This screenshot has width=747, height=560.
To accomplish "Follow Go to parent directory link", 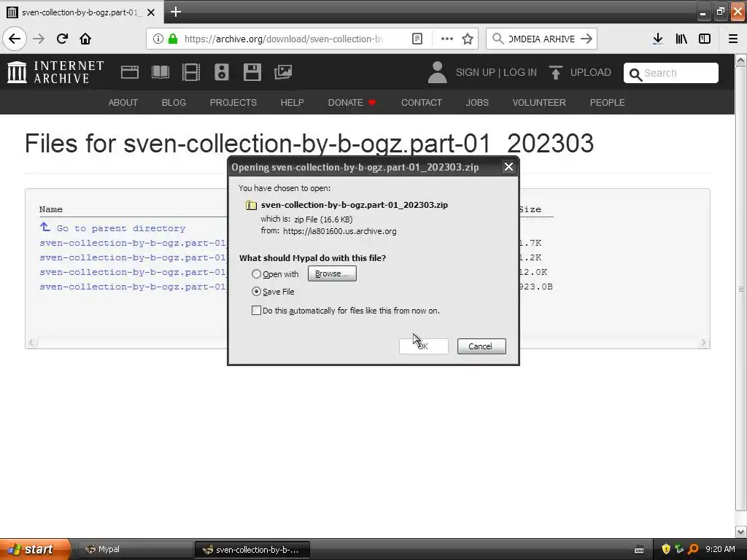I will pos(120,228).
